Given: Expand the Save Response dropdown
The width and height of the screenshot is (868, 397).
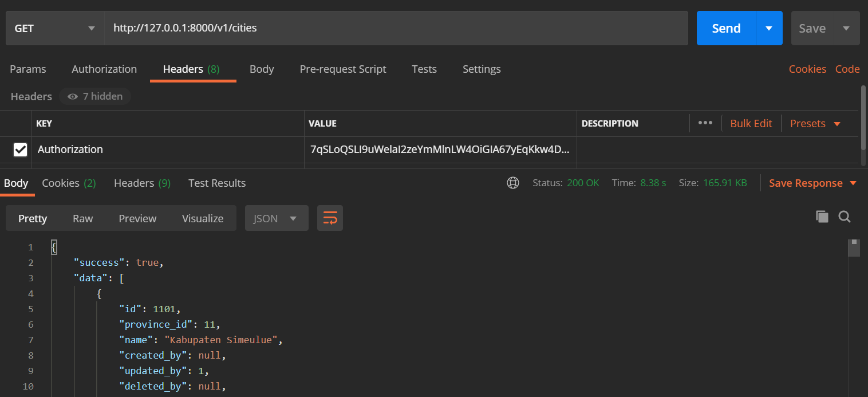Looking at the screenshot, I should [x=812, y=183].
